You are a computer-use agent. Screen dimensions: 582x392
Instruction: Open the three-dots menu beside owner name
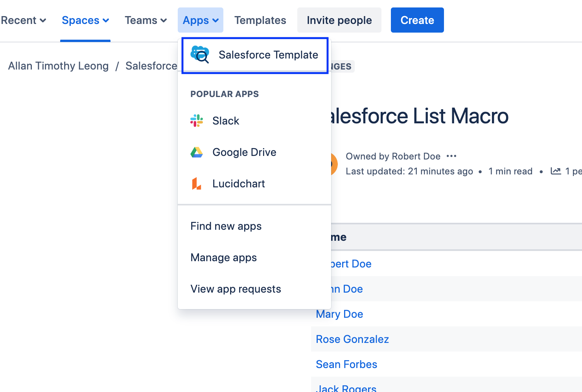tap(451, 156)
